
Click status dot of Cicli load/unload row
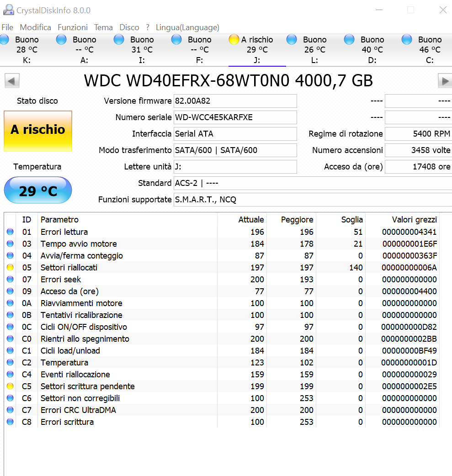[x=10, y=351]
